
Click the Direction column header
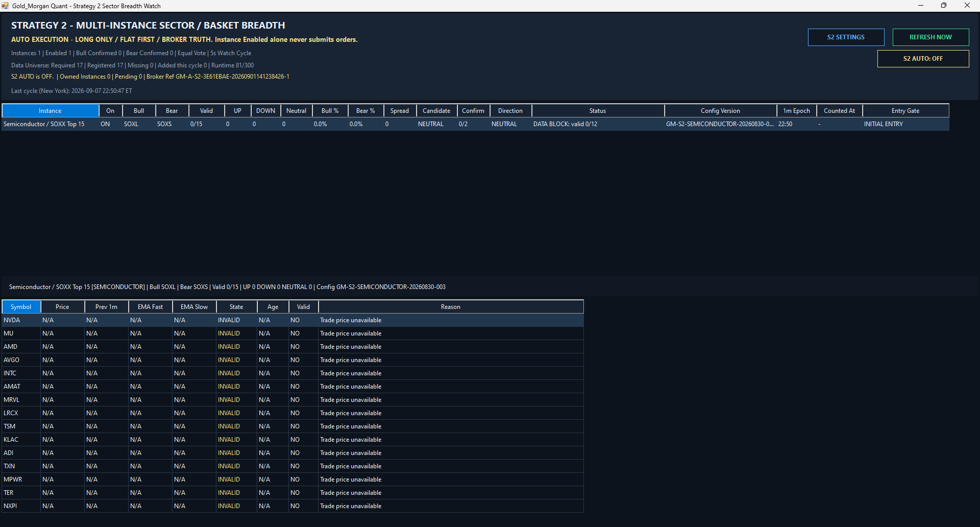[x=510, y=111]
